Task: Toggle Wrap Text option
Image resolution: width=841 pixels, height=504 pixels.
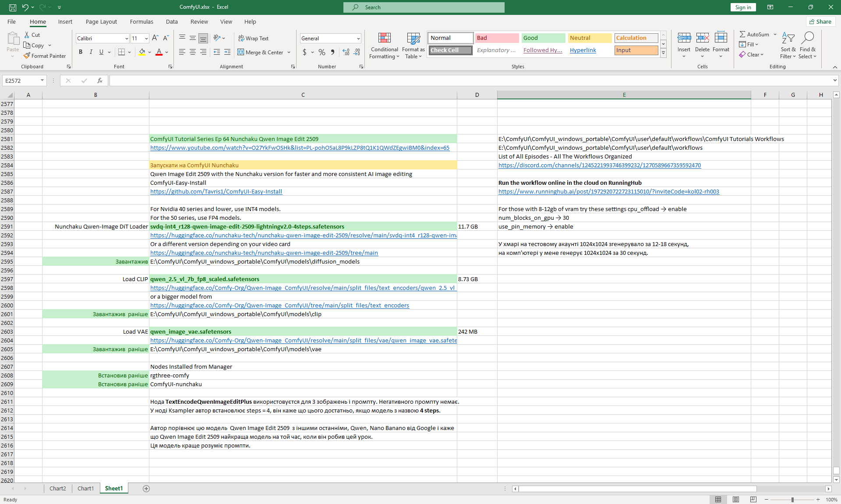Action: 253,38
